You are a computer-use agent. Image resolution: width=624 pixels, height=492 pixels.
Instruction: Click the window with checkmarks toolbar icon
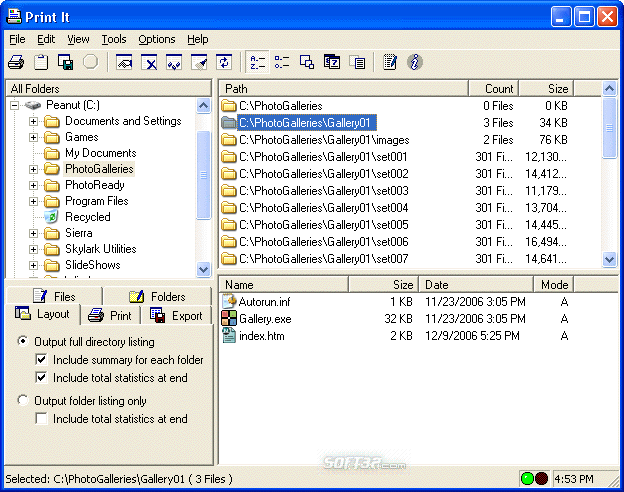tap(174, 62)
